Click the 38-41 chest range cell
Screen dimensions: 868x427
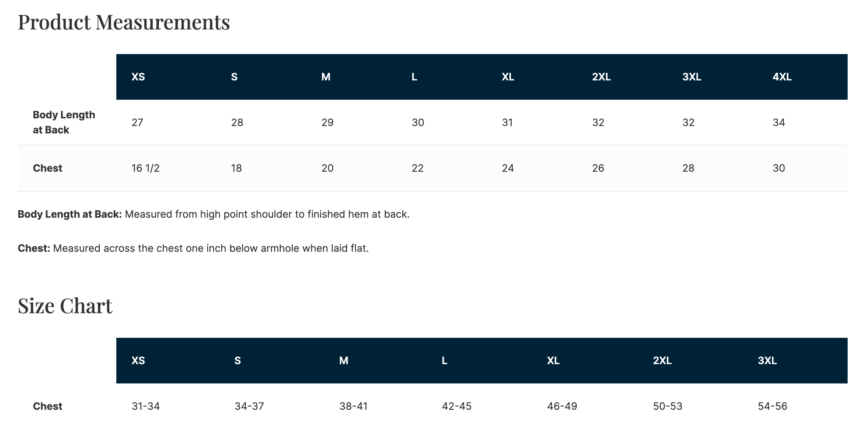(x=353, y=406)
